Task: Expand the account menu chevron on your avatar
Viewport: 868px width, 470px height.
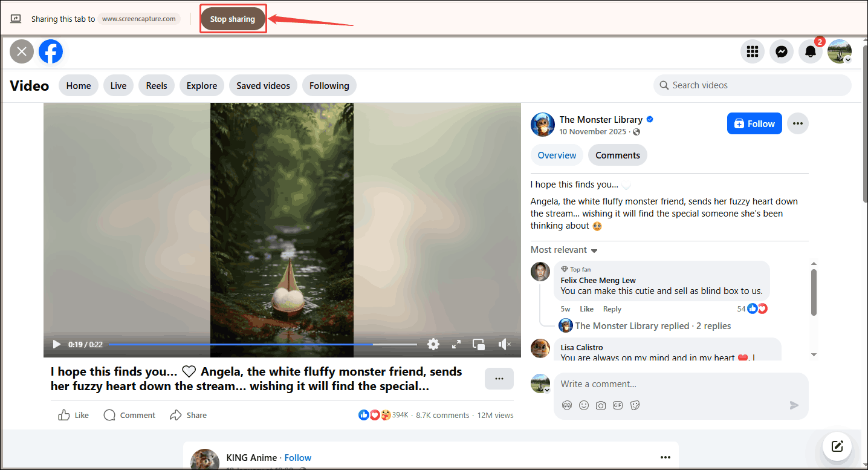Action: pos(849,59)
